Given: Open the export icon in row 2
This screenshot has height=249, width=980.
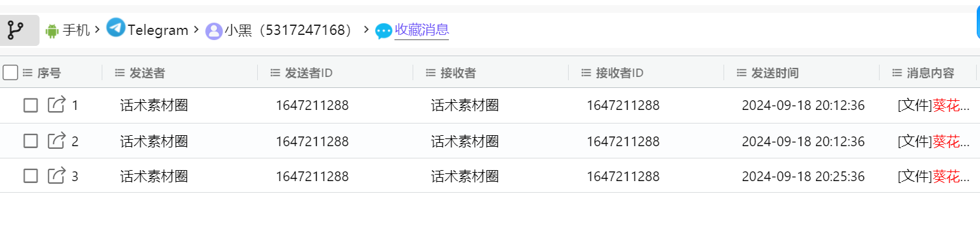Looking at the screenshot, I should 57,140.
